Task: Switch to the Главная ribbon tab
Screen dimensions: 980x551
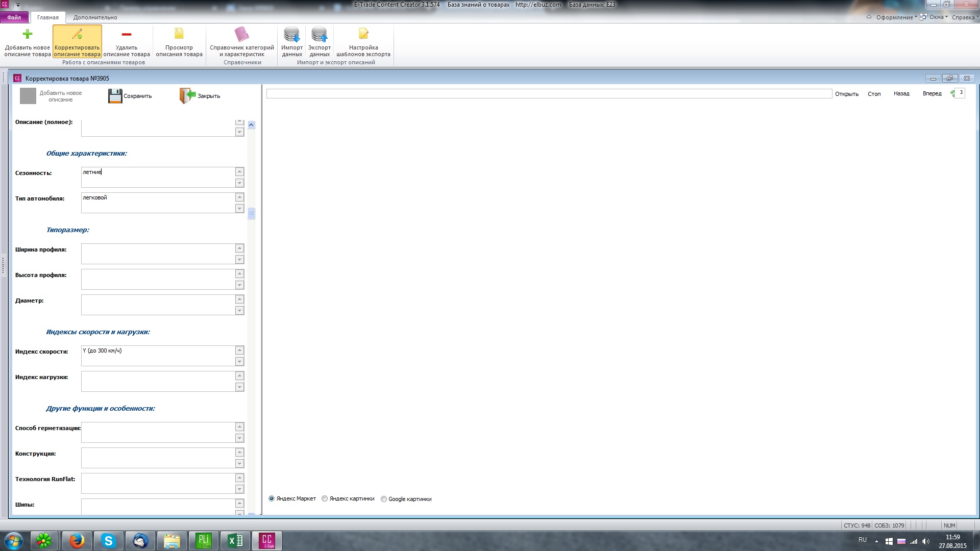Action: coord(48,17)
